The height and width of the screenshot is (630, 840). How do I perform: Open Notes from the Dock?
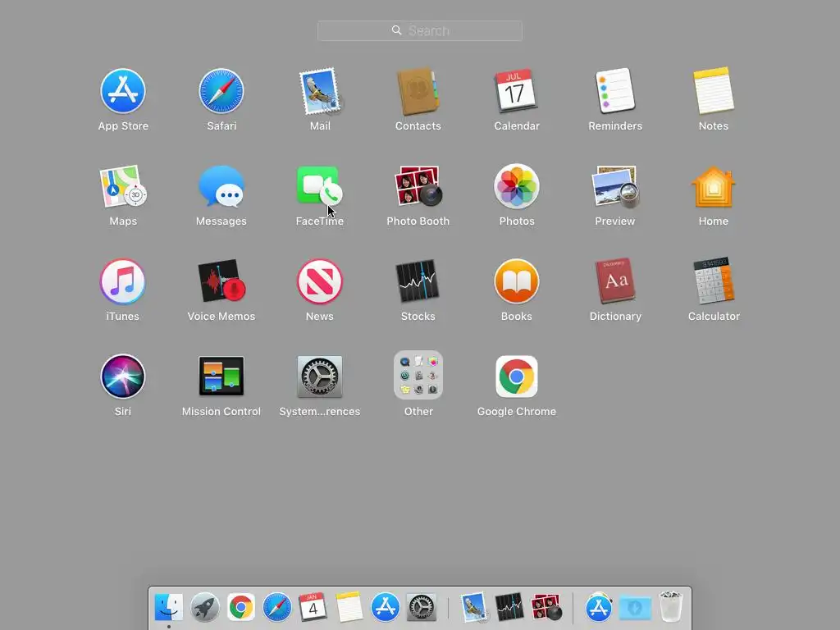click(x=349, y=608)
